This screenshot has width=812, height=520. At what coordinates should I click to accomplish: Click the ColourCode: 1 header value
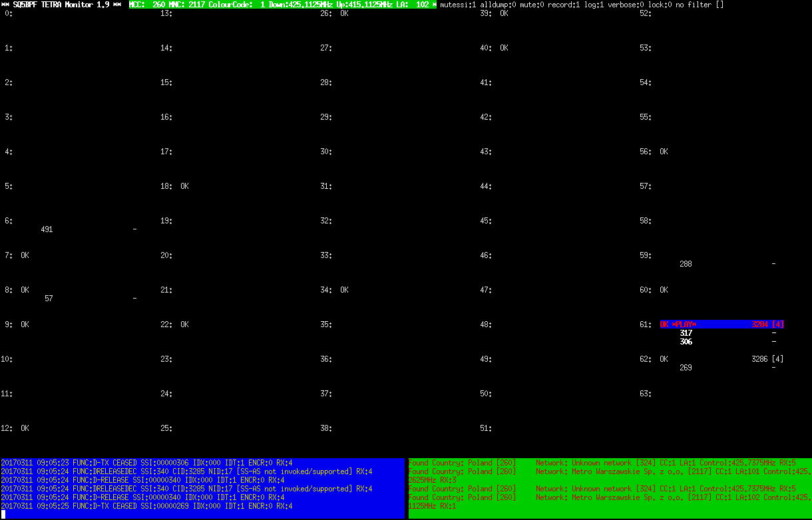pos(237,5)
